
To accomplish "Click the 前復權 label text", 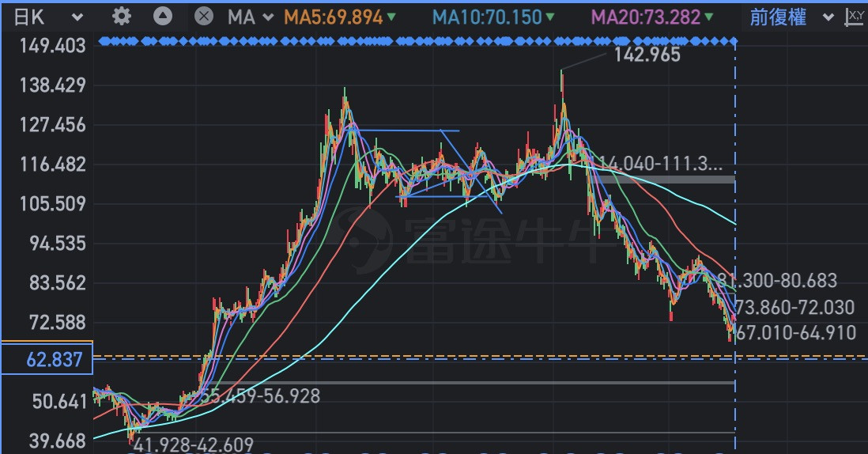I will tap(778, 17).
